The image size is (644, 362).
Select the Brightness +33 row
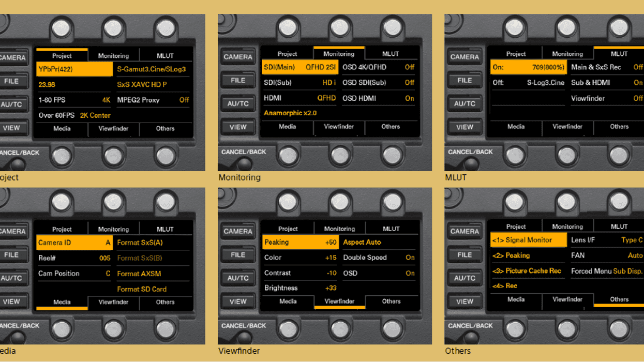click(x=300, y=288)
